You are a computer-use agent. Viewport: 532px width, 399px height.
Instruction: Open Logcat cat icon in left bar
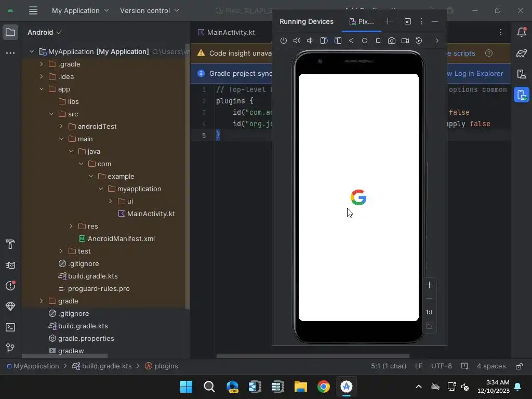tap(10, 265)
